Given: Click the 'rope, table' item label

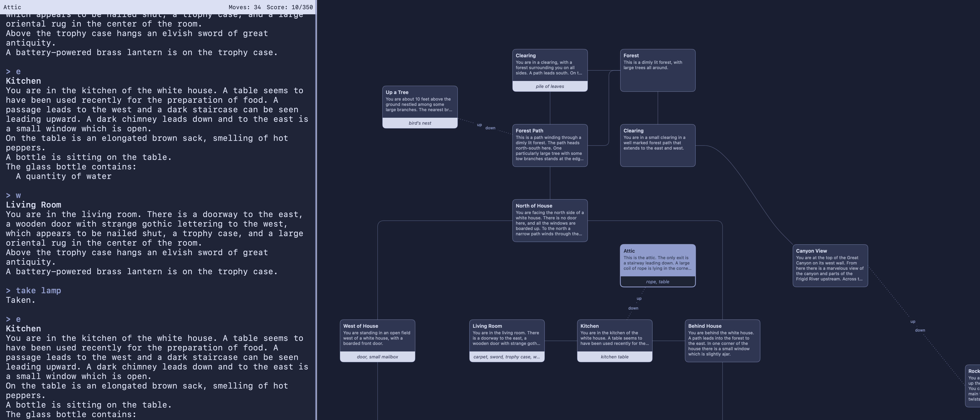Looking at the screenshot, I should tap(657, 282).
